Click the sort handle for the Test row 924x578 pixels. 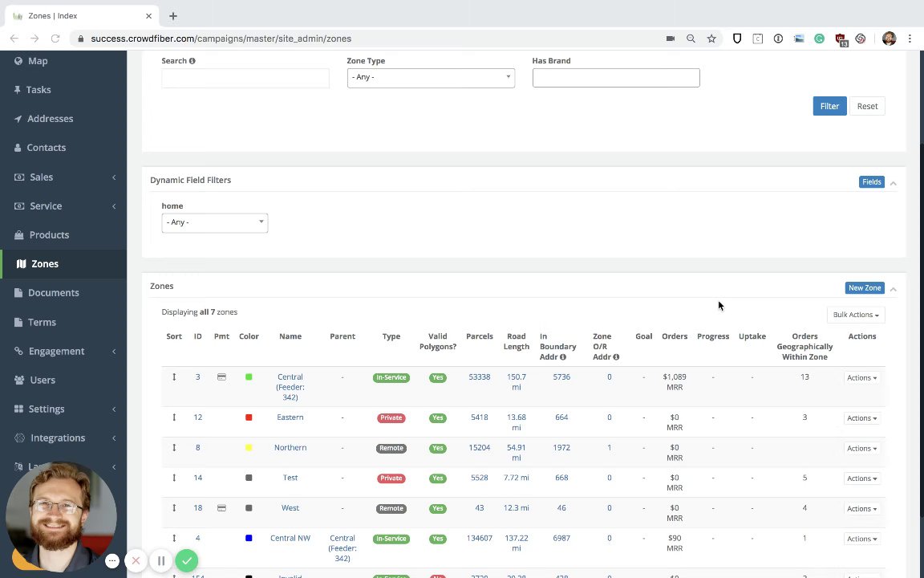coord(174,477)
